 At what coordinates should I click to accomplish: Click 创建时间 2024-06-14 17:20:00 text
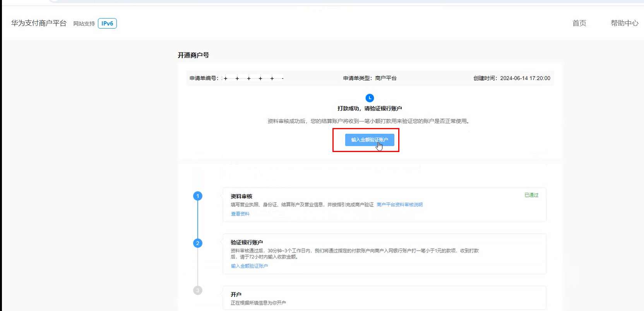(512, 78)
